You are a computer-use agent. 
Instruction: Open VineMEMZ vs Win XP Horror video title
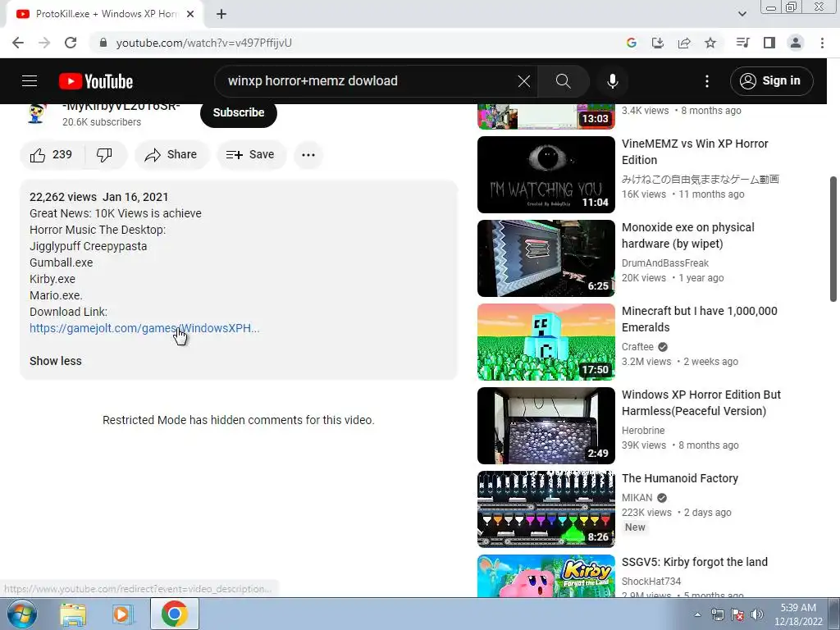point(695,152)
